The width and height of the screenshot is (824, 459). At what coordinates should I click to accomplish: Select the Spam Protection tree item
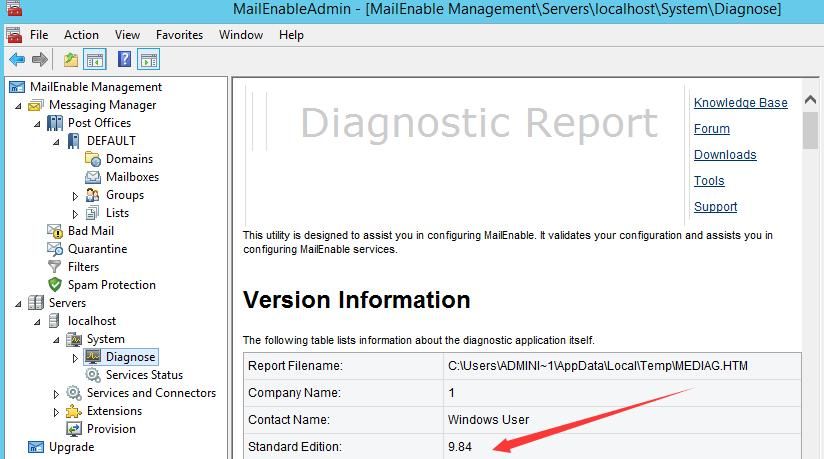click(111, 285)
